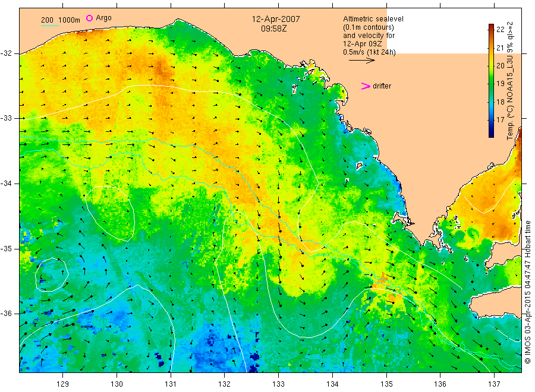Click the longitude label 130
This screenshot has height=392, width=535.
pos(117,384)
